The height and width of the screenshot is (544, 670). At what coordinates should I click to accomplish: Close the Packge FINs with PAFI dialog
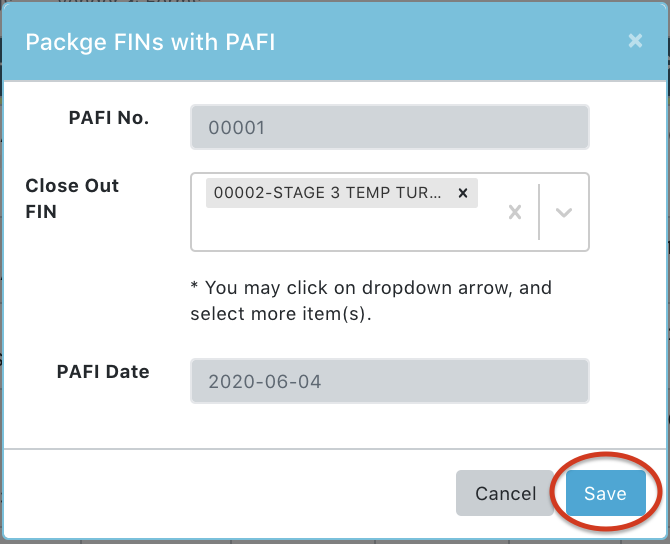click(635, 41)
